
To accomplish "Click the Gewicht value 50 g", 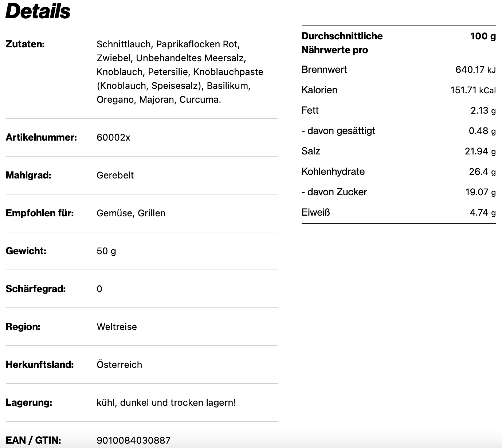I will [x=106, y=251].
